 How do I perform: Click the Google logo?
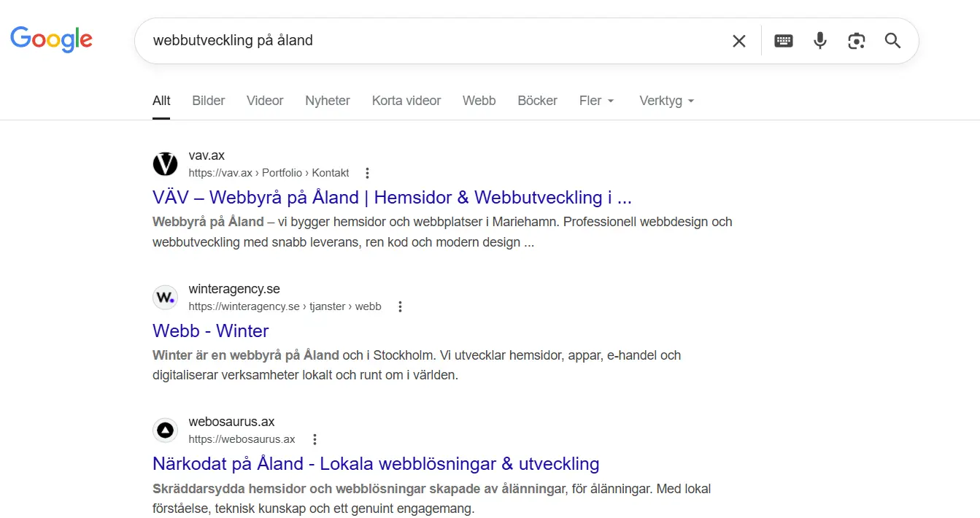tap(50, 40)
